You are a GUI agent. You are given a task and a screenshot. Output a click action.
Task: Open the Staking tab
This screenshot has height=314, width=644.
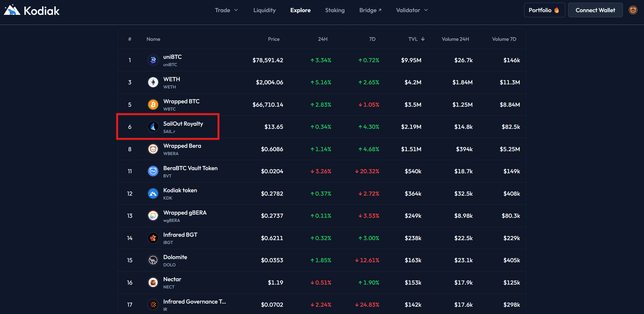[334, 10]
